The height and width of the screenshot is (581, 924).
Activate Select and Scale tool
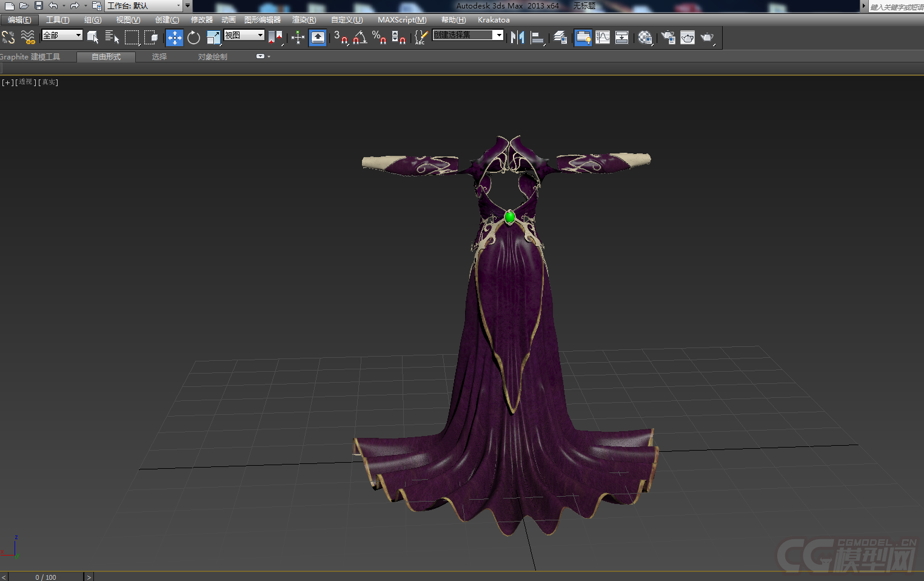[213, 38]
